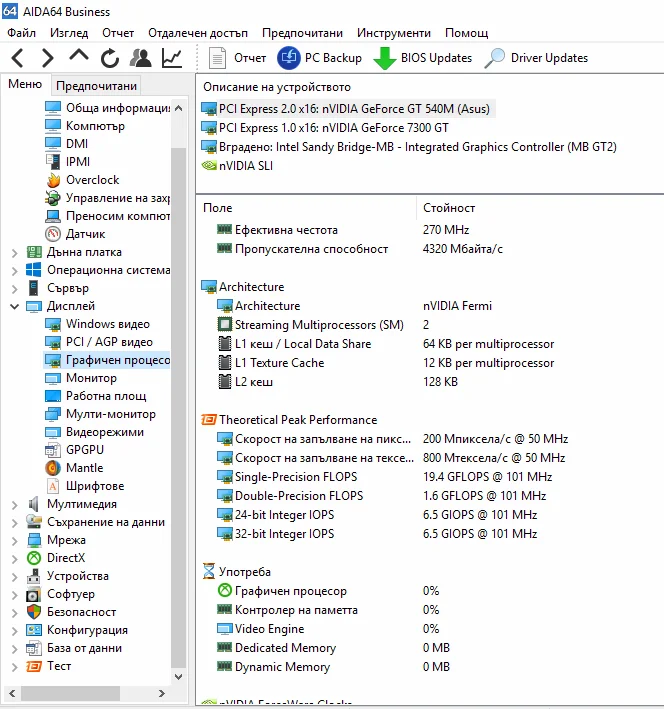664x709 pixels.
Task: Go back with the left arrow toolbar icon
Action: tap(18, 58)
